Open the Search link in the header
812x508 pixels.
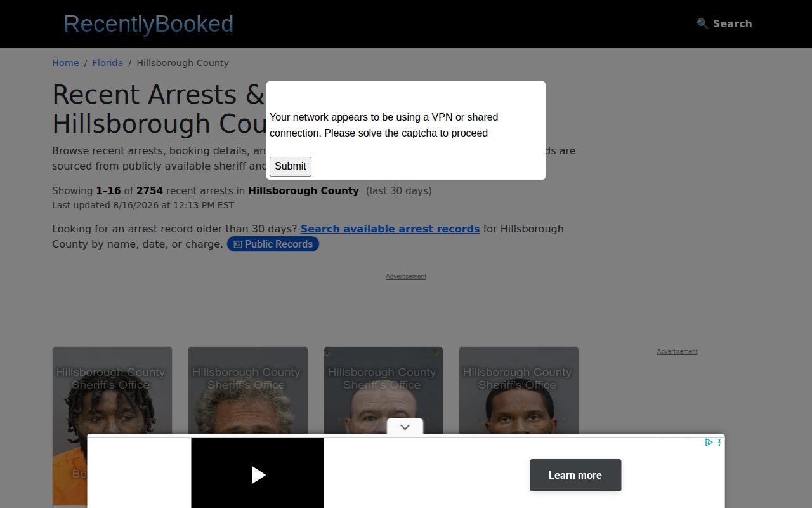tap(724, 23)
